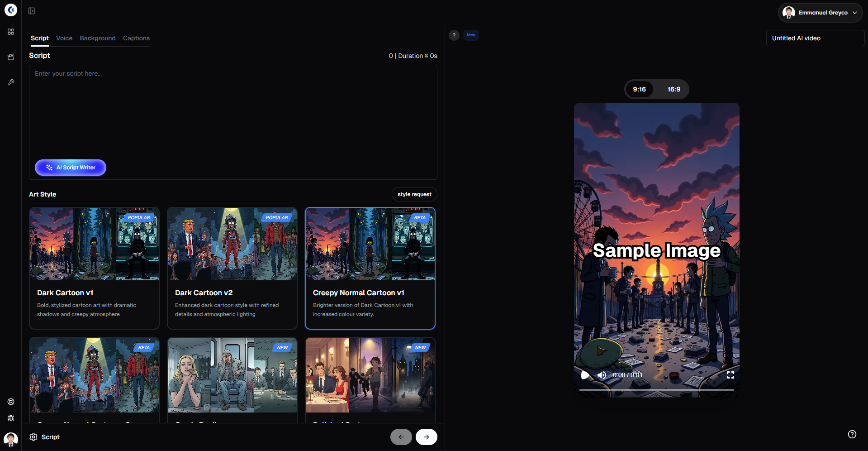Click the "Dark Cartoon v2" title text
Viewport: 868px width, 451px height.
pos(204,293)
